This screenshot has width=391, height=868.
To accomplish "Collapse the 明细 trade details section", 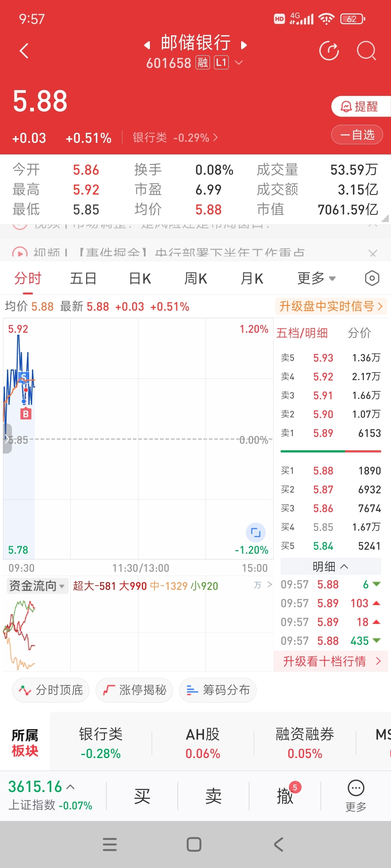I will (331, 566).
